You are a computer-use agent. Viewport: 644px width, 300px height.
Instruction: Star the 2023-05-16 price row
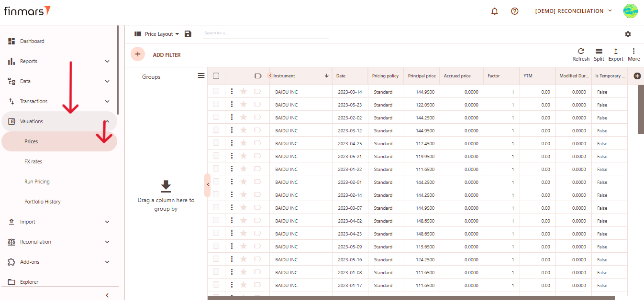click(244, 259)
